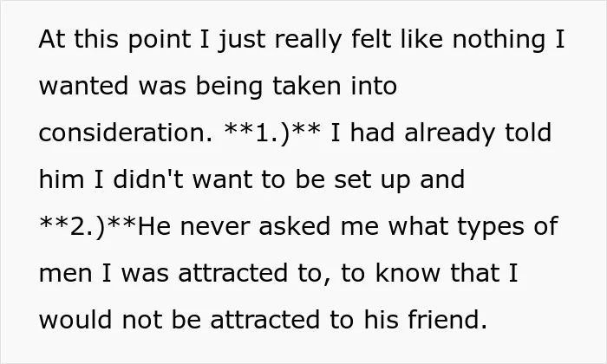Click the word "know"

[x=408, y=273]
